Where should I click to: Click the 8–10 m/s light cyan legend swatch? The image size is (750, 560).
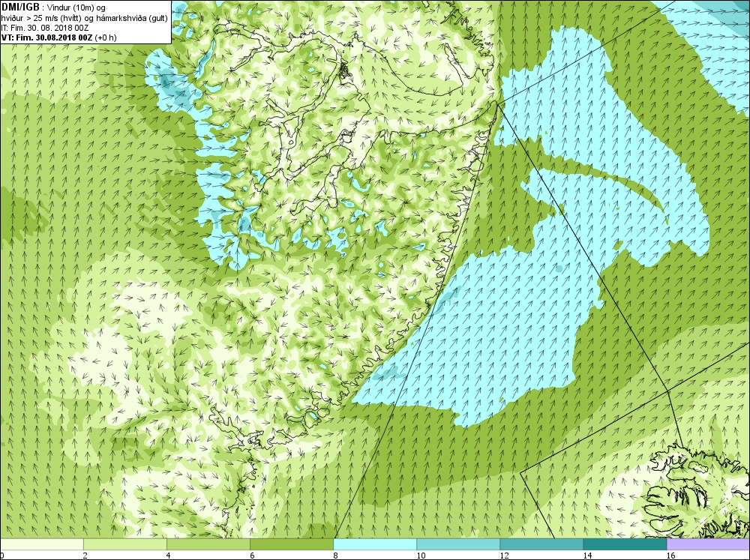coord(375,544)
